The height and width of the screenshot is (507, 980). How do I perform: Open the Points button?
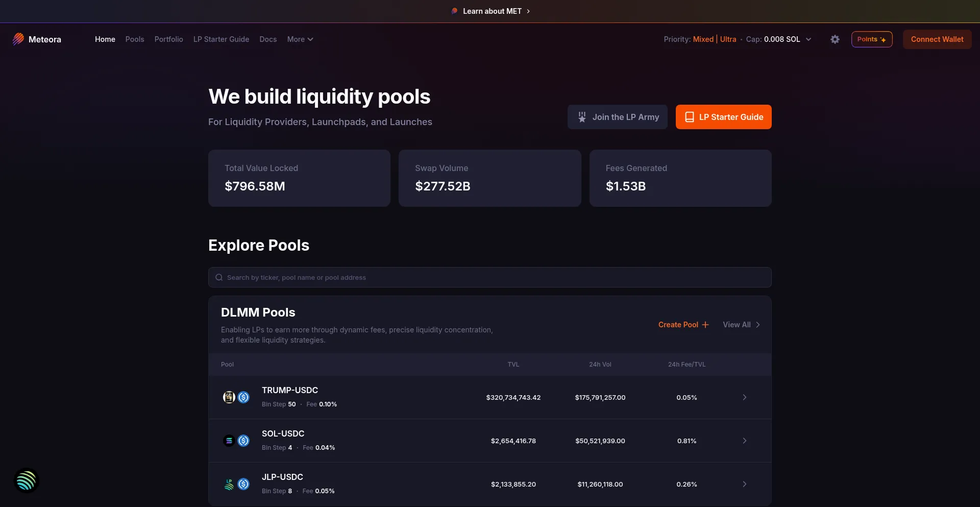tap(871, 39)
